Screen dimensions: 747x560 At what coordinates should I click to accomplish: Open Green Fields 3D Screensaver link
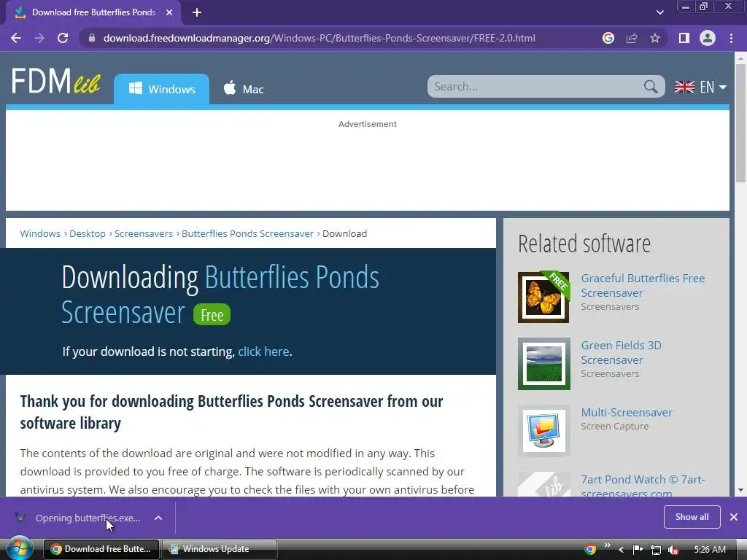621,352
